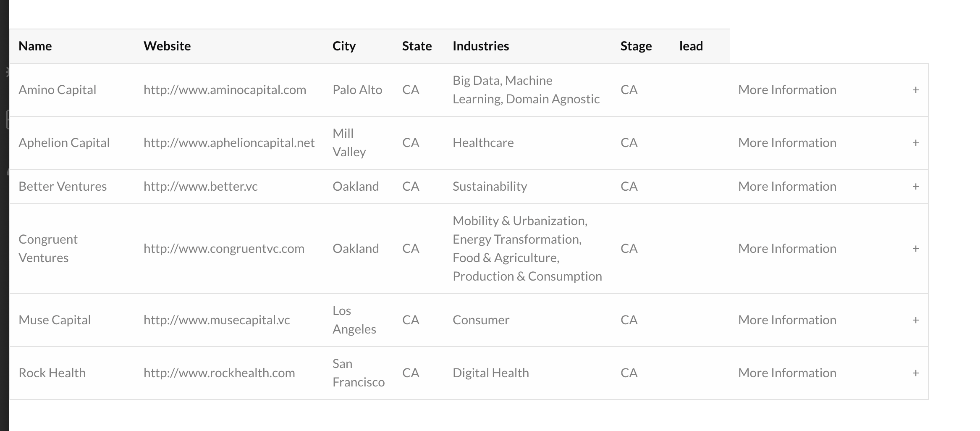Expand Aphelion Capital row with plus icon

point(915,143)
